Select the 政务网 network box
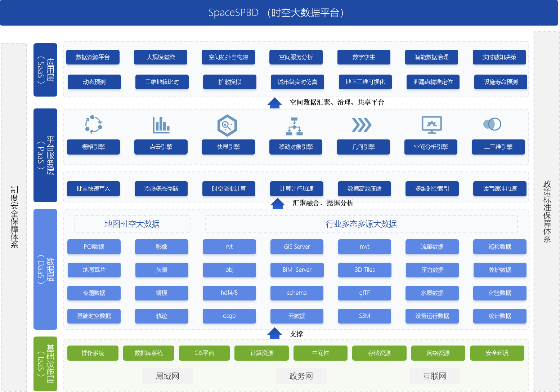560x392 pixels. pos(301,376)
